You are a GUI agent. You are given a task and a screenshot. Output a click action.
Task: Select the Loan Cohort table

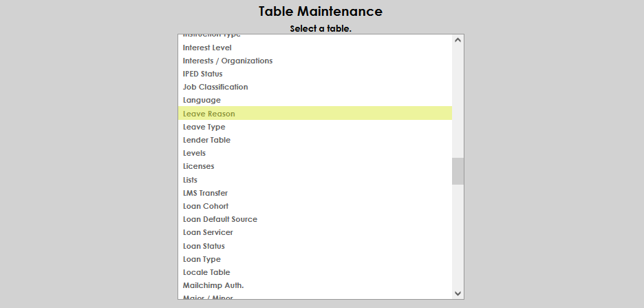pos(206,206)
